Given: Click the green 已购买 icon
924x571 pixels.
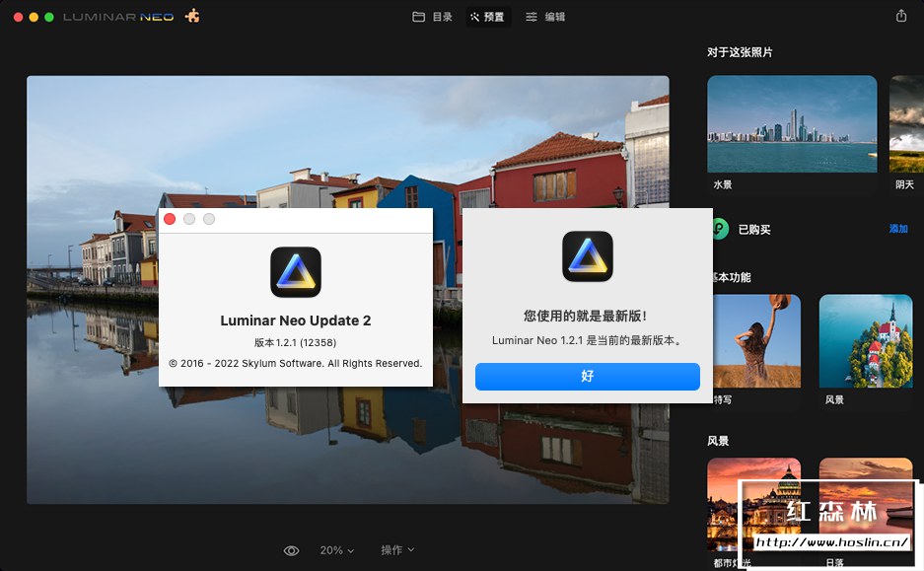Looking at the screenshot, I should [x=721, y=229].
